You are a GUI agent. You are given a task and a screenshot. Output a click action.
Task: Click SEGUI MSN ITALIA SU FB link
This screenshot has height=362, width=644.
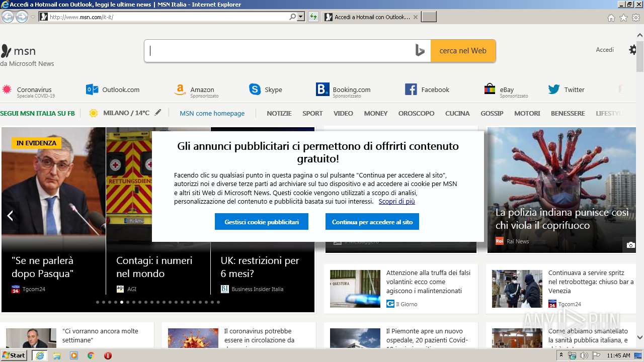click(37, 113)
